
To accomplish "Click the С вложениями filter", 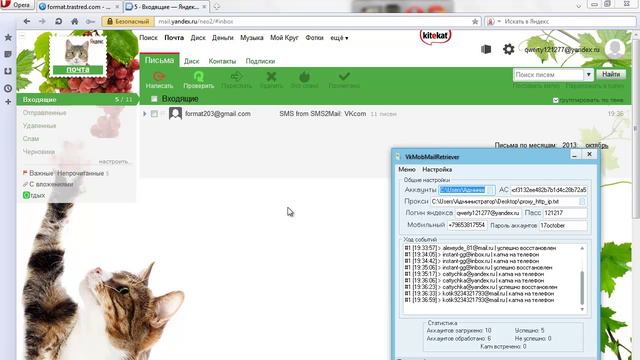I will pos(51,184).
